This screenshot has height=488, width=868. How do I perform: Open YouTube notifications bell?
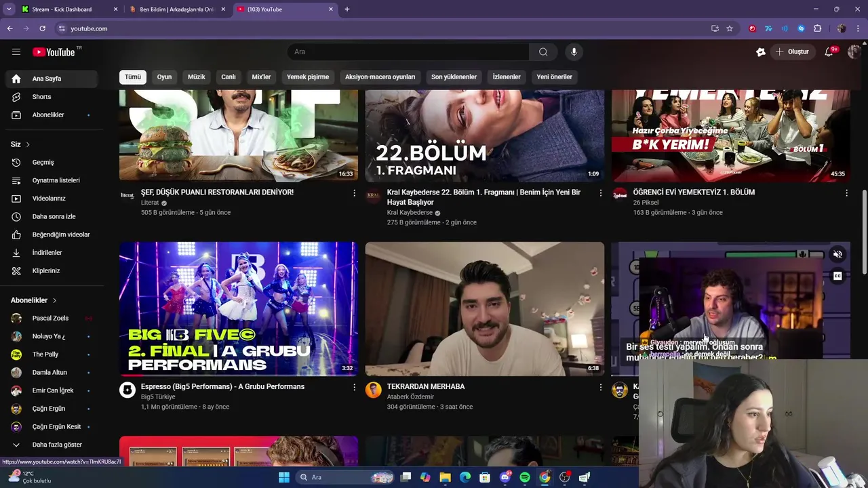(829, 52)
